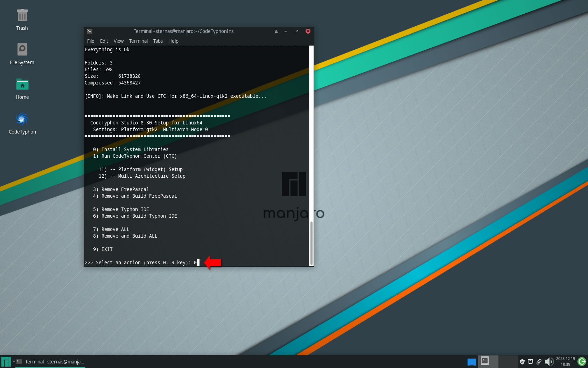Viewport: 588px width, 368px height.
Task: Click the terminal window menu icon in title bar
Action: pyautogui.click(x=90, y=31)
